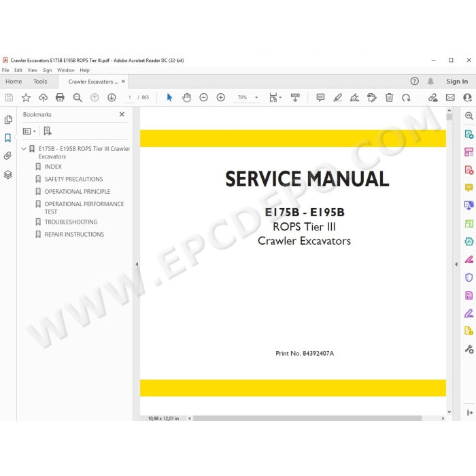Image resolution: width=476 pixels, height=476 pixels.
Task: Open the Help question mark icon
Action: click(x=414, y=81)
